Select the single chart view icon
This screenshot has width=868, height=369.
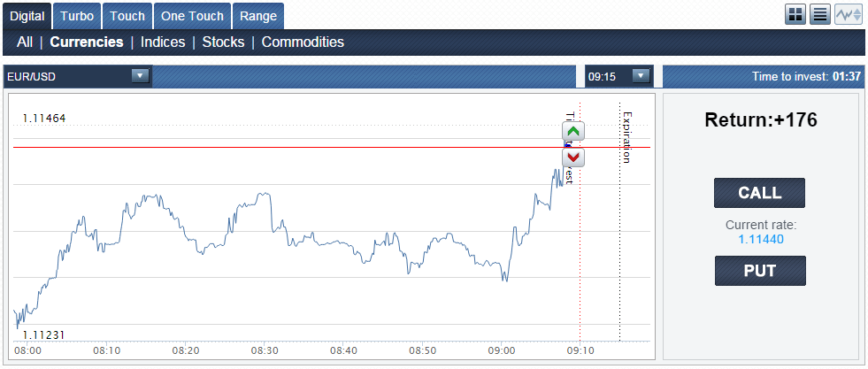coord(848,15)
